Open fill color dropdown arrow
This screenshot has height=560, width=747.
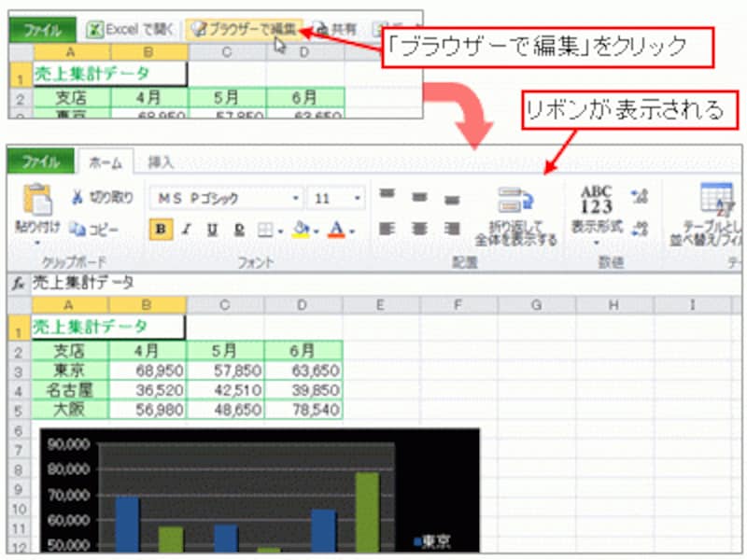317,231
